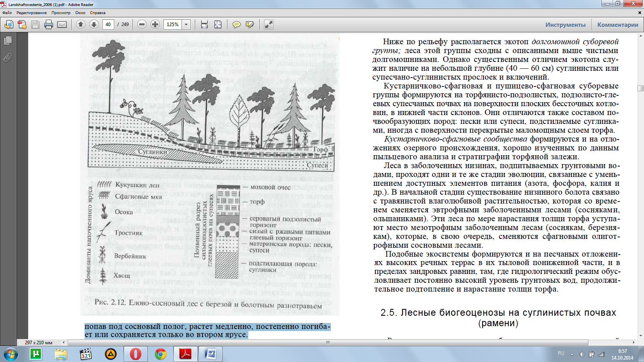This screenshot has width=644, height=362.
Task: Show attachments paperclip panel in sidebar
Action: tap(8, 58)
